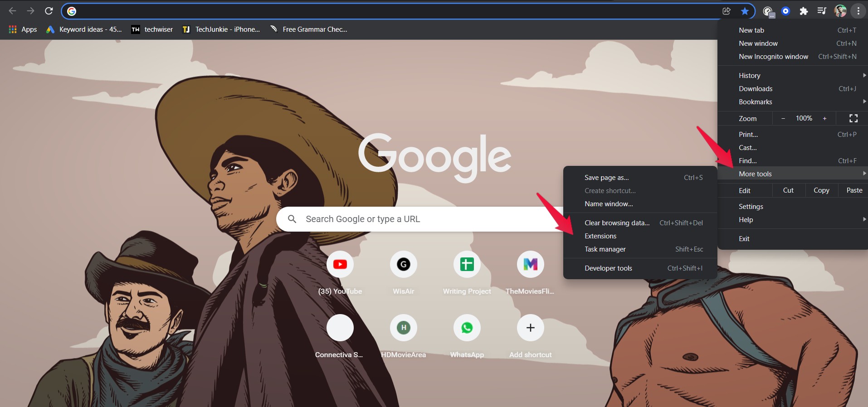Viewport: 868px width, 407px height.
Task: Decrease zoom with the minus button
Action: point(783,118)
